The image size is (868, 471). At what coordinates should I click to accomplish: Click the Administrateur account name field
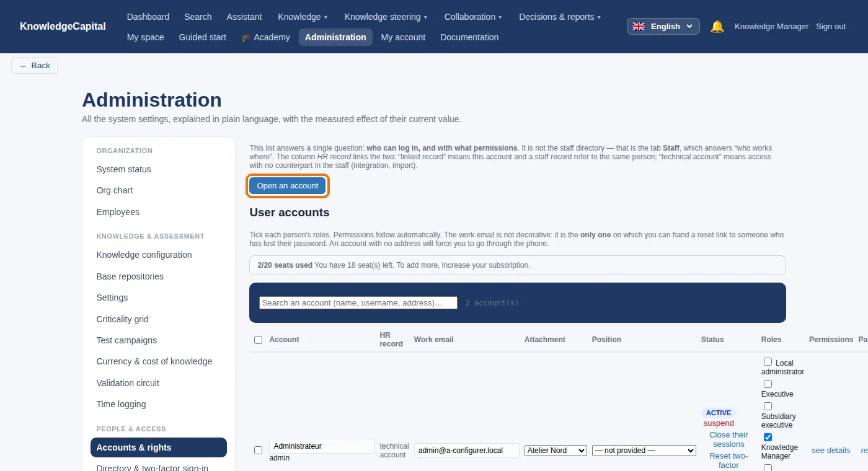coord(322,446)
